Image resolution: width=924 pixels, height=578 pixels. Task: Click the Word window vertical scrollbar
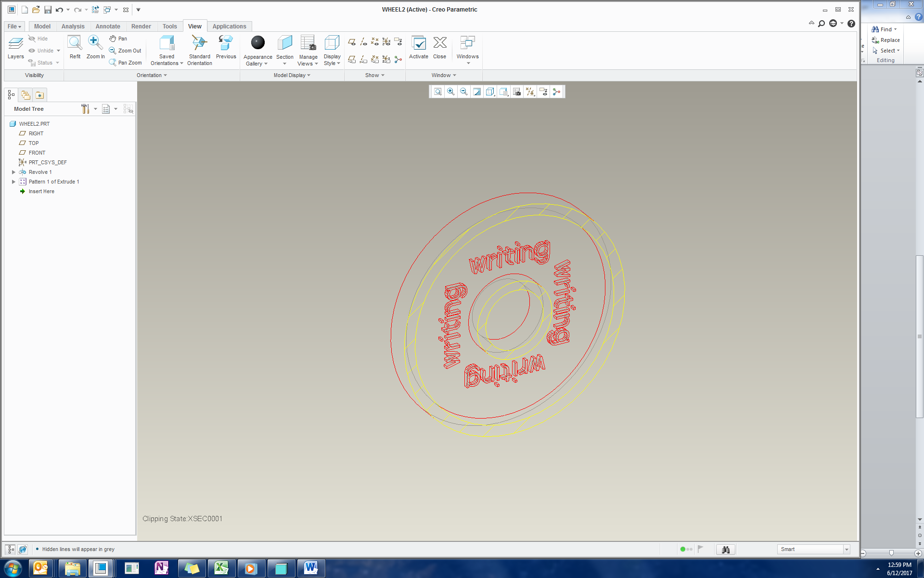pos(920,337)
